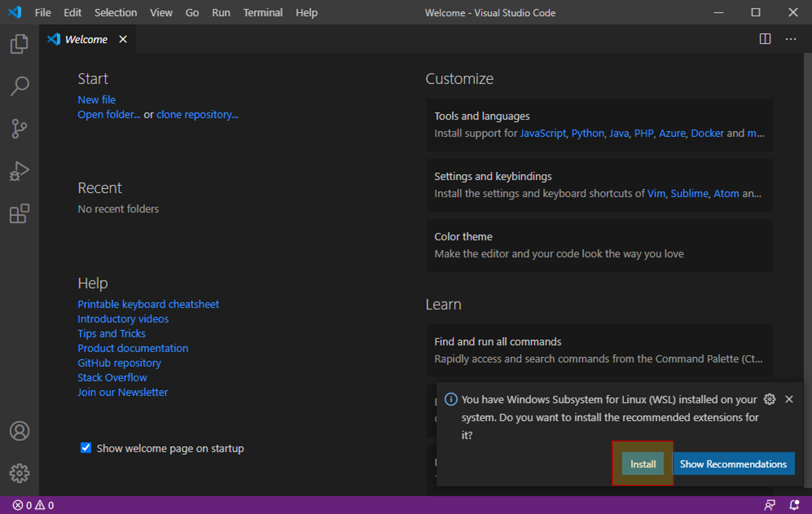Open the Run menu
This screenshot has height=514, width=812.
point(221,12)
